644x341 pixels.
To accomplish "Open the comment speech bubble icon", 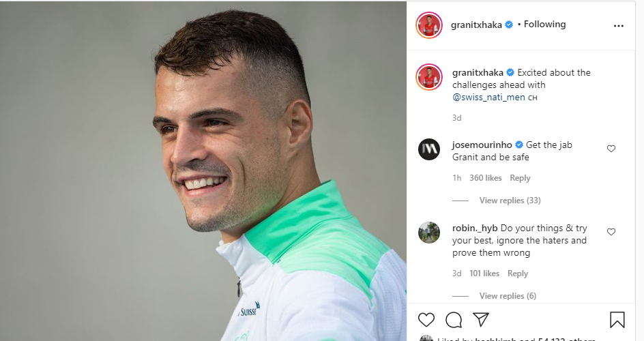I will click(x=454, y=320).
